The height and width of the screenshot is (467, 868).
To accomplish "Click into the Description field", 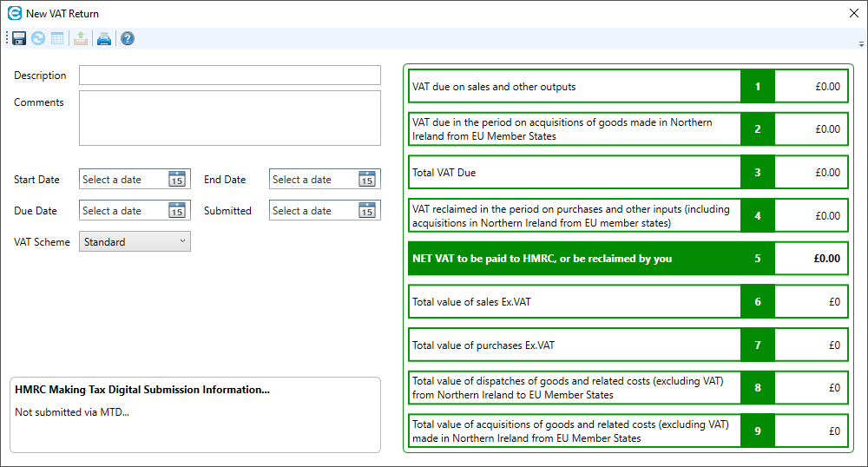I will click(229, 76).
